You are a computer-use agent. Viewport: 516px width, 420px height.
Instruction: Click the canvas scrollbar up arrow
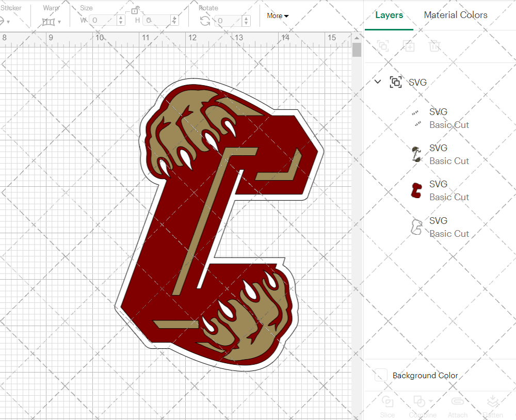tap(357, 38)
